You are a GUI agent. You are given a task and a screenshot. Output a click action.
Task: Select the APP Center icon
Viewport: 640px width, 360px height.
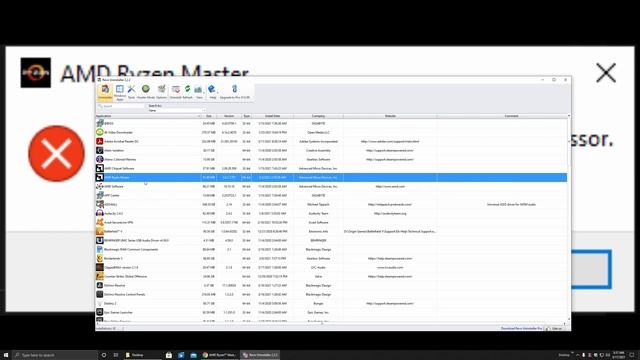click(100, 195)
